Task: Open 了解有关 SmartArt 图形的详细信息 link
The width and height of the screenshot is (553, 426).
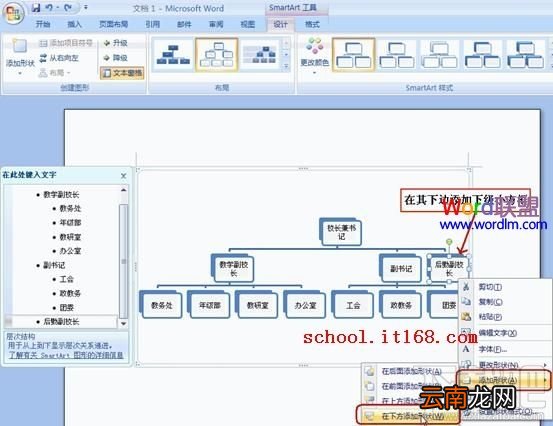Action: pyautogui.click(x=66, y=355)
